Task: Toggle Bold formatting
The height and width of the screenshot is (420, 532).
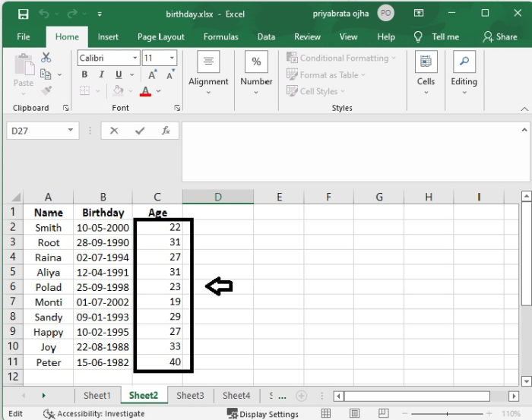Action: point(84,74)
